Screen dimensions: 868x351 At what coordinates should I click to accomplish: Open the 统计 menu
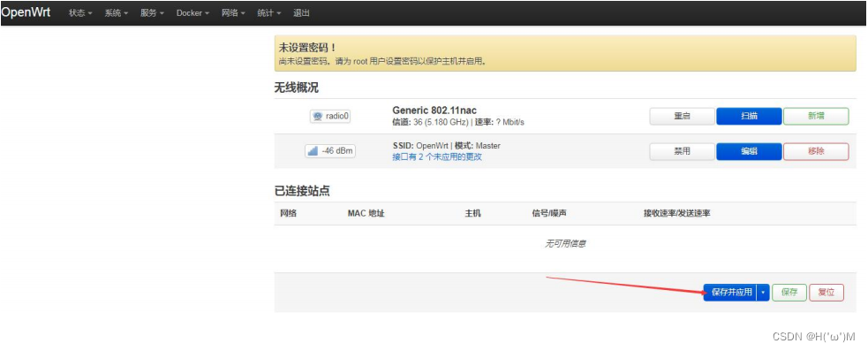(269, 12)
